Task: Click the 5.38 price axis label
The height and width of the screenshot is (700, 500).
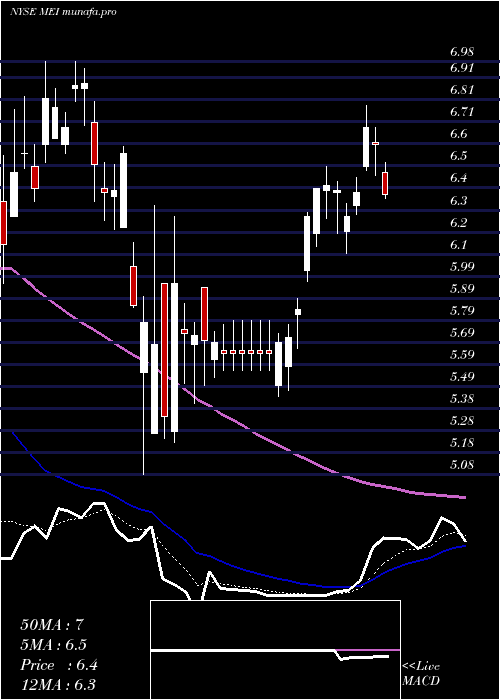Action: (x=462, y=399)
